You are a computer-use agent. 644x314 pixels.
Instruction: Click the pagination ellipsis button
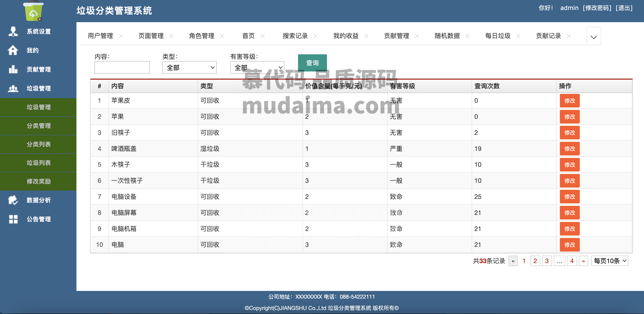coord(559,261)
